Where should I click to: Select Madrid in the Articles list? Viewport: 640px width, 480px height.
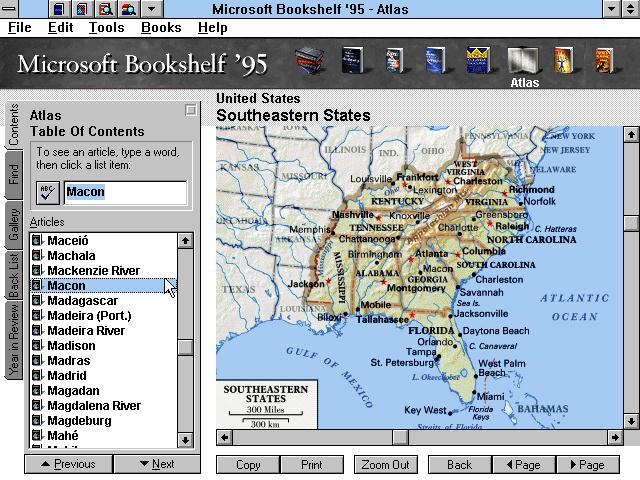pos(104,376)
